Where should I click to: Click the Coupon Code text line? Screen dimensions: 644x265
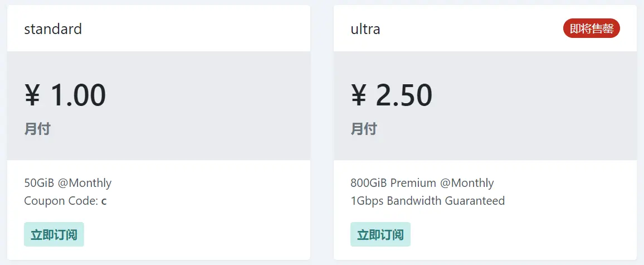[65, 201]
